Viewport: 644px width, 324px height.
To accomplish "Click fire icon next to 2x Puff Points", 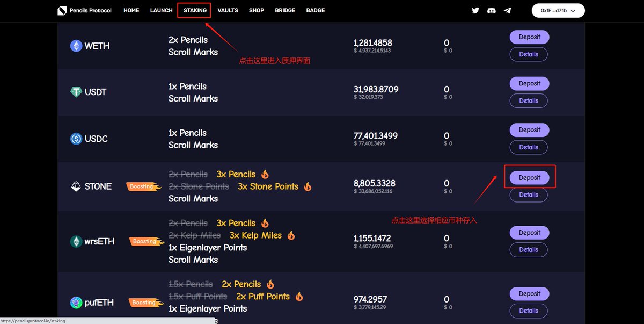I will (299, 296).
